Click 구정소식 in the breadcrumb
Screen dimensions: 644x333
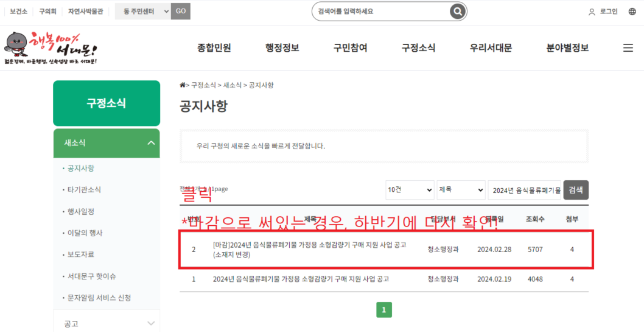point(204,85)
